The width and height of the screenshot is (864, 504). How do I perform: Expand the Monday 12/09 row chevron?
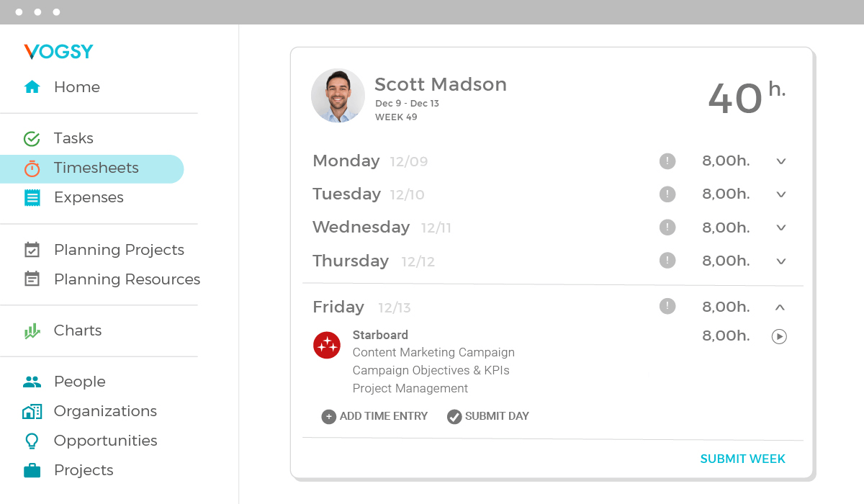[x=781, y=161]
